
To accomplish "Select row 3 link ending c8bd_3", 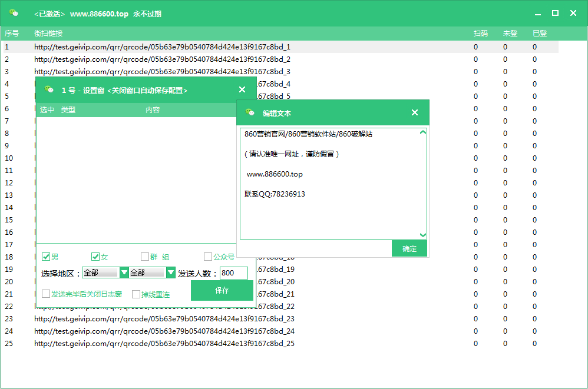I will 162,72.
